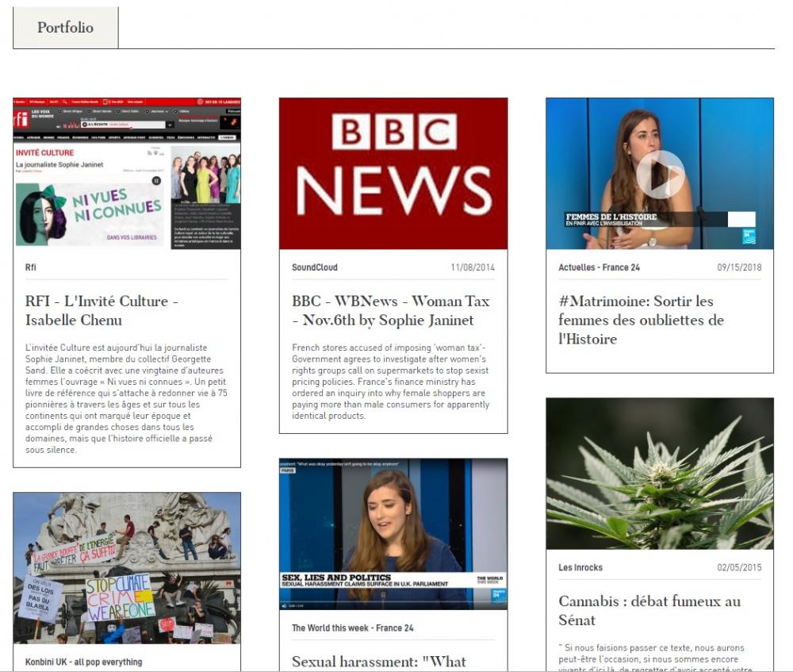The height and width of the screenshot is (672, 793).
Task: Open article 'RFI - L'Invité Culture - Isabelle Chenu'
Action: coord(102,311)
